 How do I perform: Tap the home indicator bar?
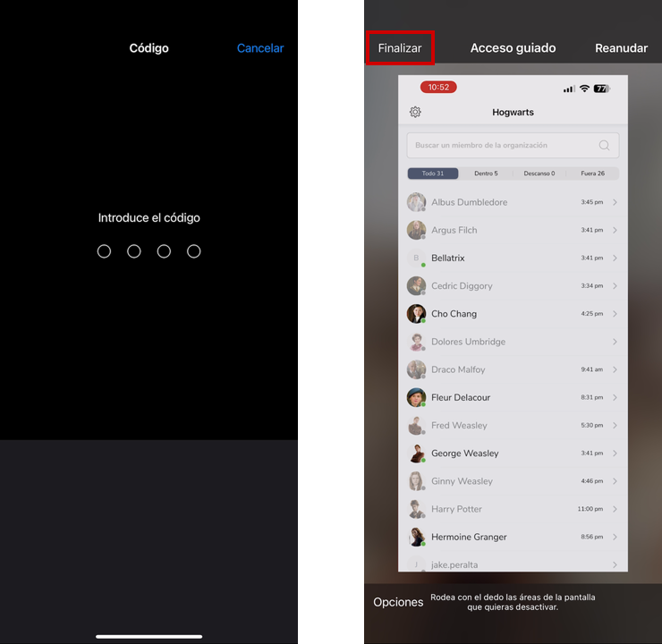149,637
